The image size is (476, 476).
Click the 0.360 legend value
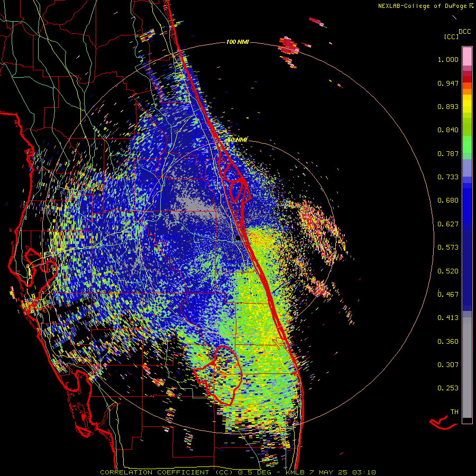pyautogui.click(x=448, y=341)
